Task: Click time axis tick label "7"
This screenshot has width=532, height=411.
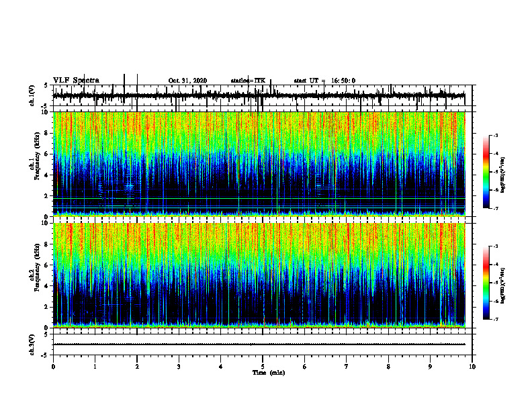Action: click(347, 367)
